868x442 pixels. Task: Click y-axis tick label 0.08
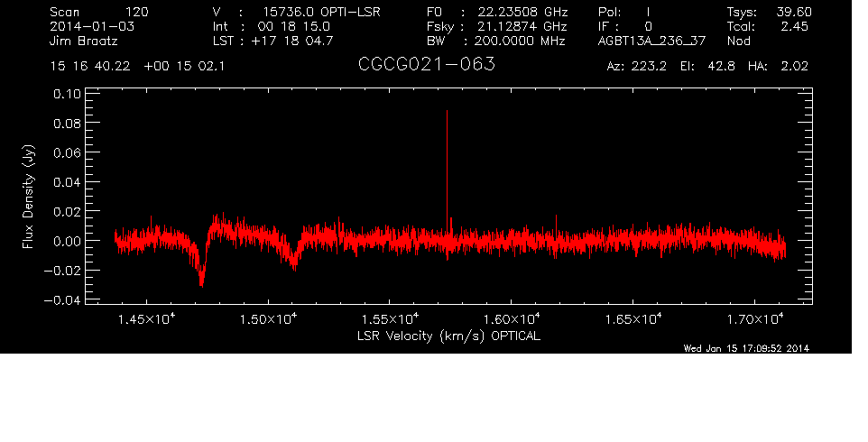[x=67, y=123]
